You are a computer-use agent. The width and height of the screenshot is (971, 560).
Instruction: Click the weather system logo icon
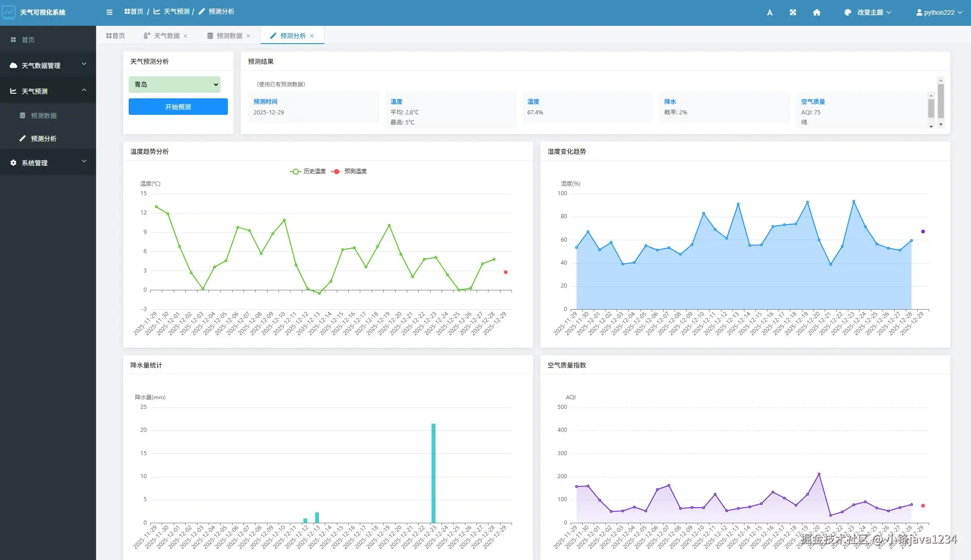9,12
